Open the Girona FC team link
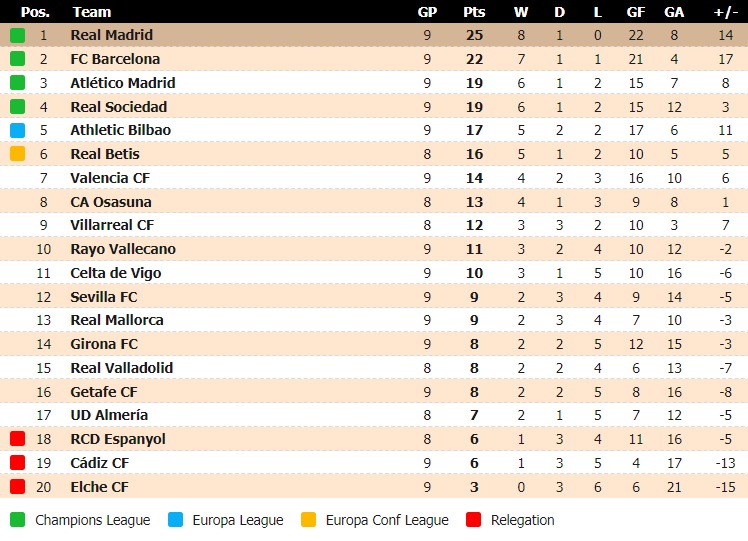Viewport: 748px width, 541px height. click(x=104, y=344)
